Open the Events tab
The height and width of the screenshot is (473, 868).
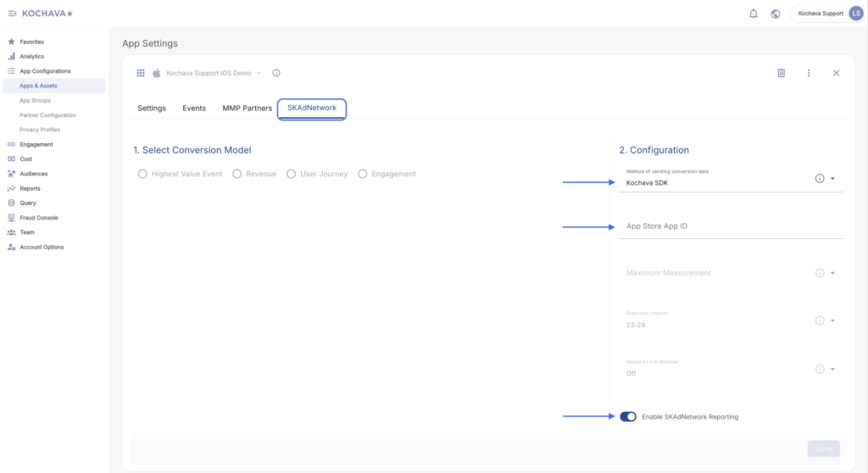pyautogui.click(x=194, y=109)
